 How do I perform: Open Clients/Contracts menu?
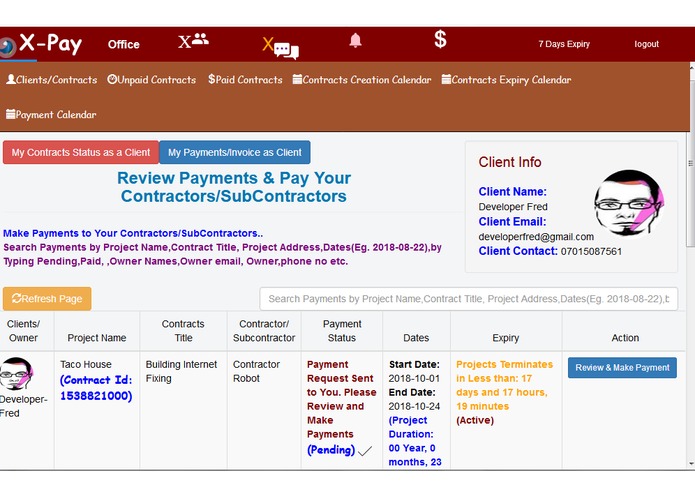[51, 80]
